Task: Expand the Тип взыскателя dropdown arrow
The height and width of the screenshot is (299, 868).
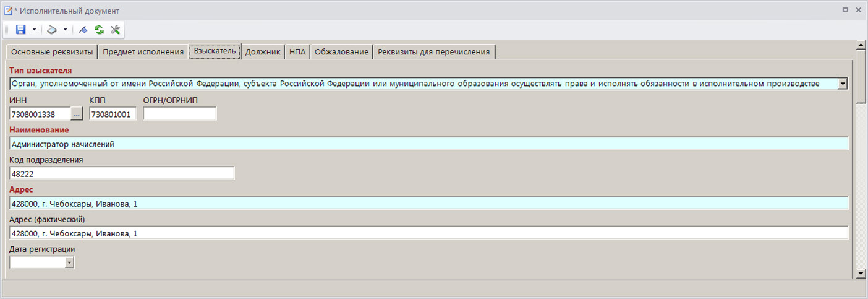Action: pos(843,84)
